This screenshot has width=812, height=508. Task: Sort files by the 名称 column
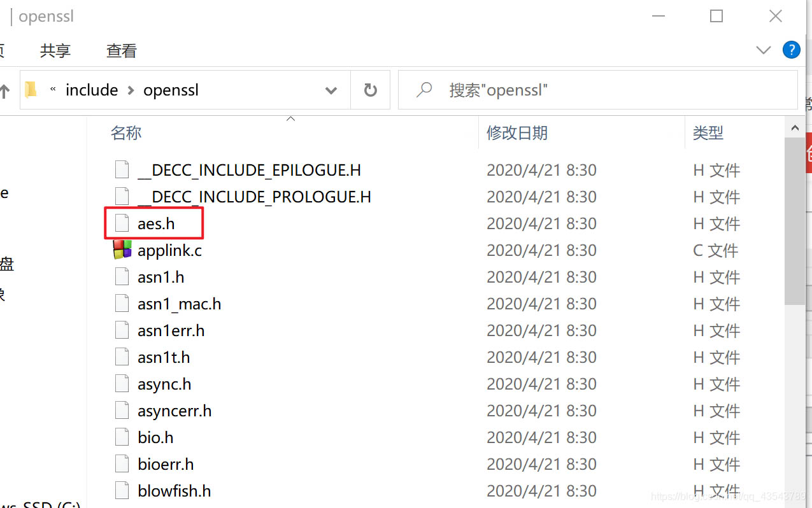point(126,132)
